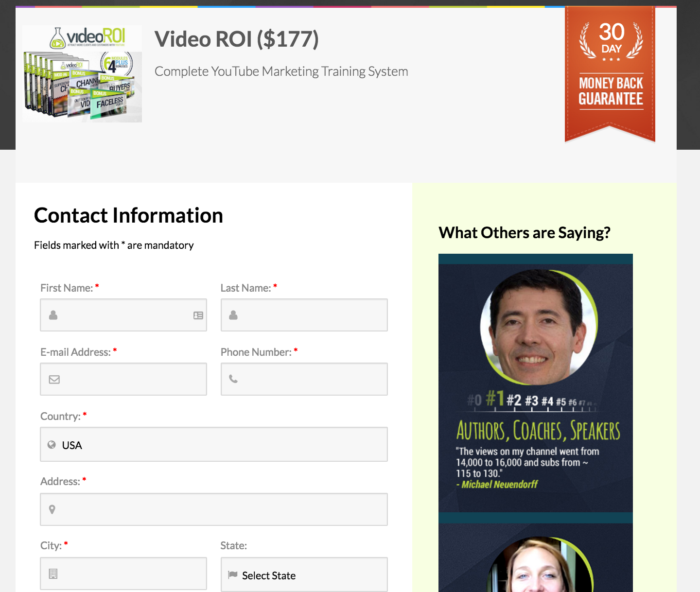Click the 'E-mail Address:' label
Image resolution: width=700 pixels, height=592 pixels.
[x=75, y=352]
